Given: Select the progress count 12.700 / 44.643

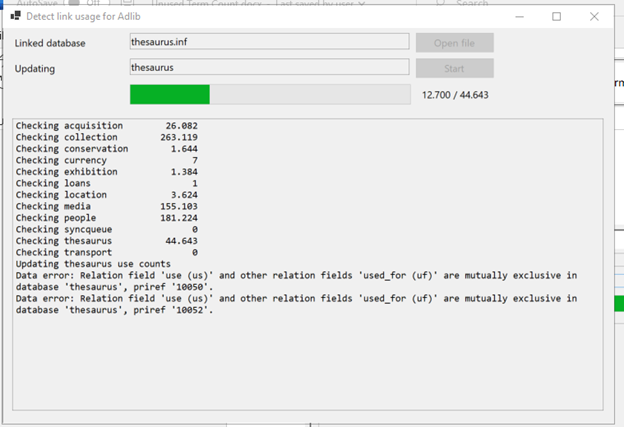Looking at the screenshot, I should click(x=455, y=95).
